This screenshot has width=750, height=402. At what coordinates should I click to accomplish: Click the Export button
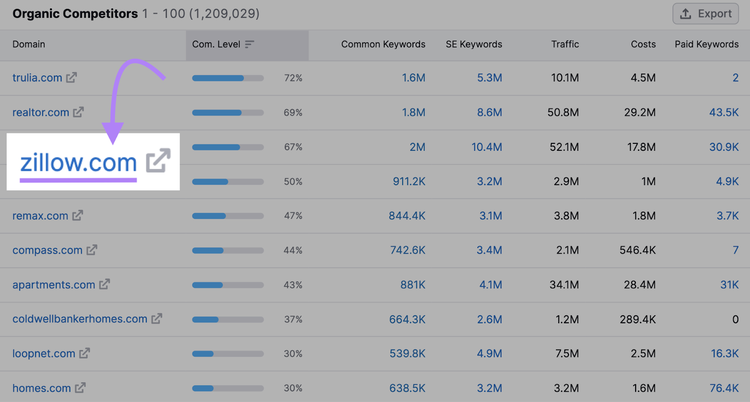pyautogui.click(x=706, y=13)
